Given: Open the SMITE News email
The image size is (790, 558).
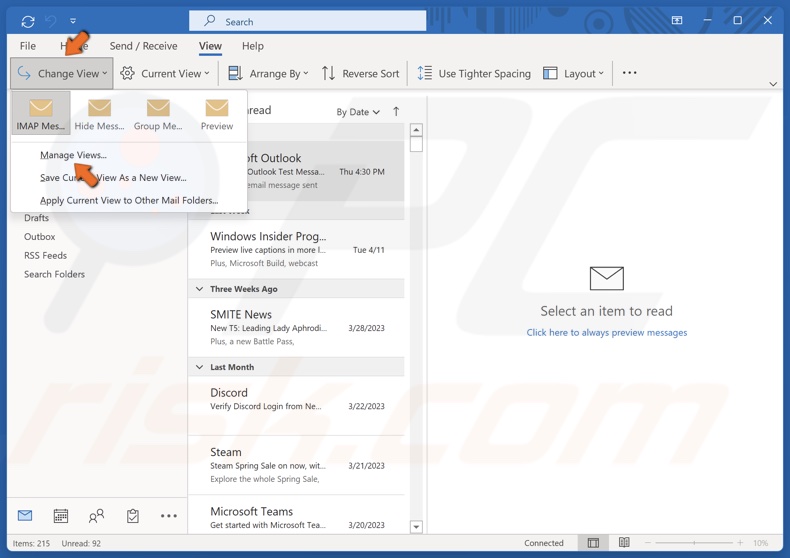Looking at the screenshot, I should pos(296,327).
